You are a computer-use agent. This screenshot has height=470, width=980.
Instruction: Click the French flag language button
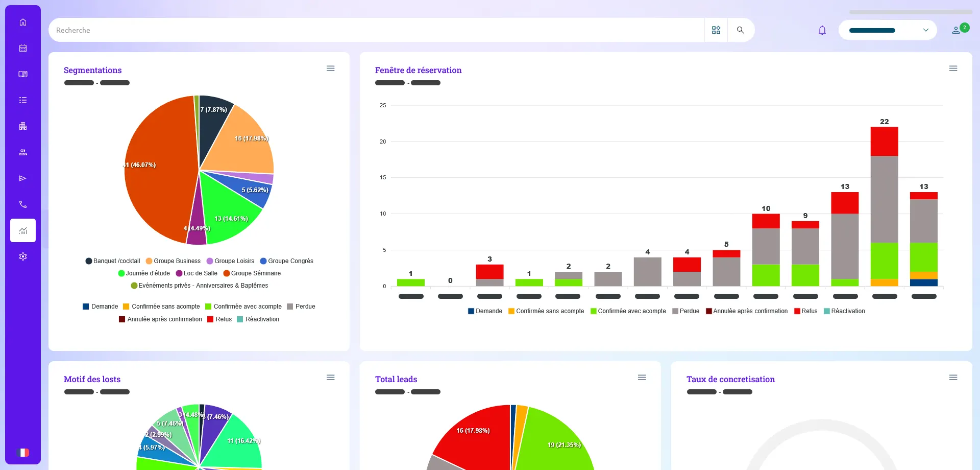[23, 453]
